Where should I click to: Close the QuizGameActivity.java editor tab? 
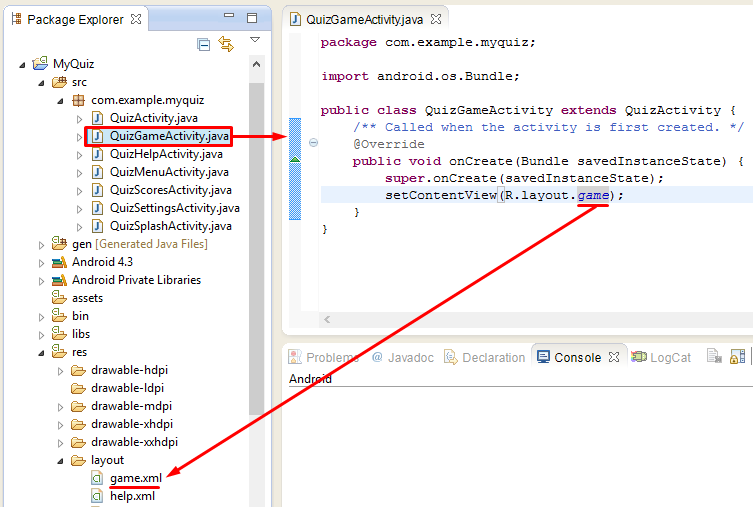tap(436, 19)
